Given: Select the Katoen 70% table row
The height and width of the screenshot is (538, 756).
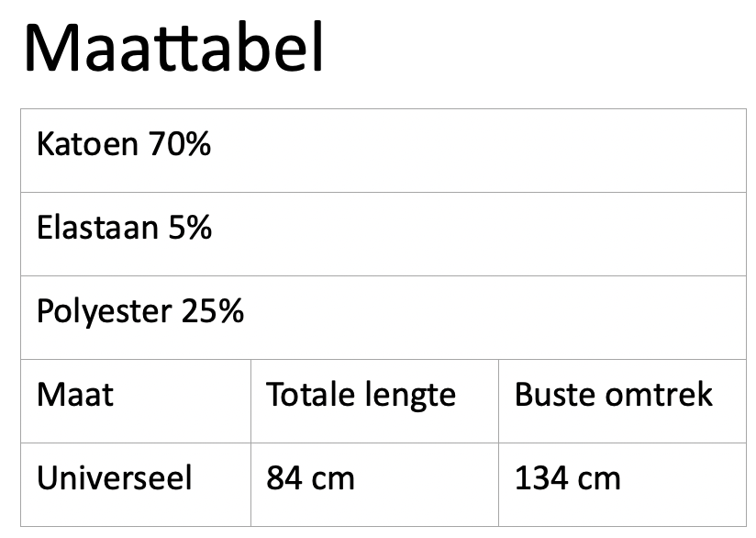Looking at the screenshot, I should pos(384,151).
